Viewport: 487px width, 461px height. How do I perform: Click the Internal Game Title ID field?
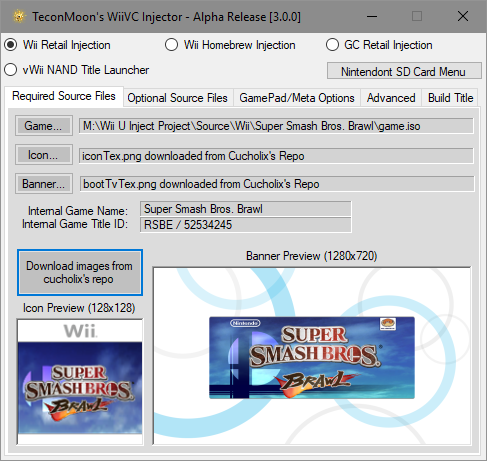click(x=246, y=225)
